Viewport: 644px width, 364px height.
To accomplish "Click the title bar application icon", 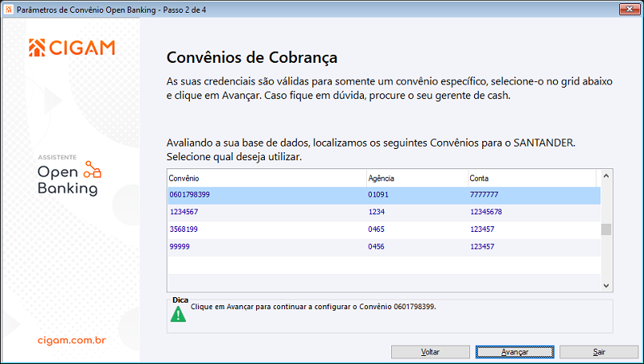I will tap(9, 10).
